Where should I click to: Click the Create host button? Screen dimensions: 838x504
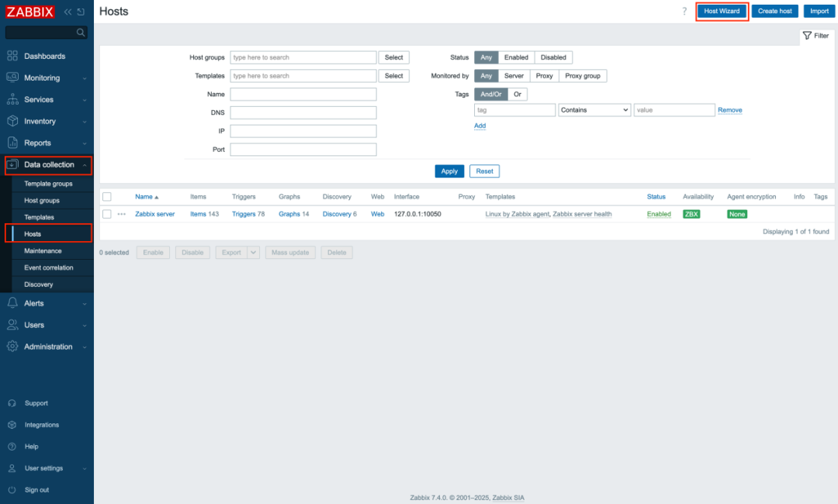[775, 11]
